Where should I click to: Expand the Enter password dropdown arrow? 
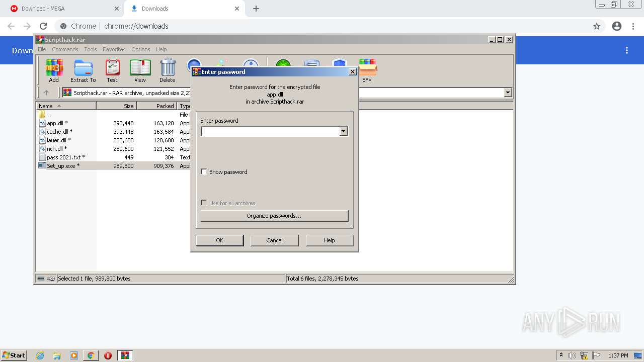343,131
